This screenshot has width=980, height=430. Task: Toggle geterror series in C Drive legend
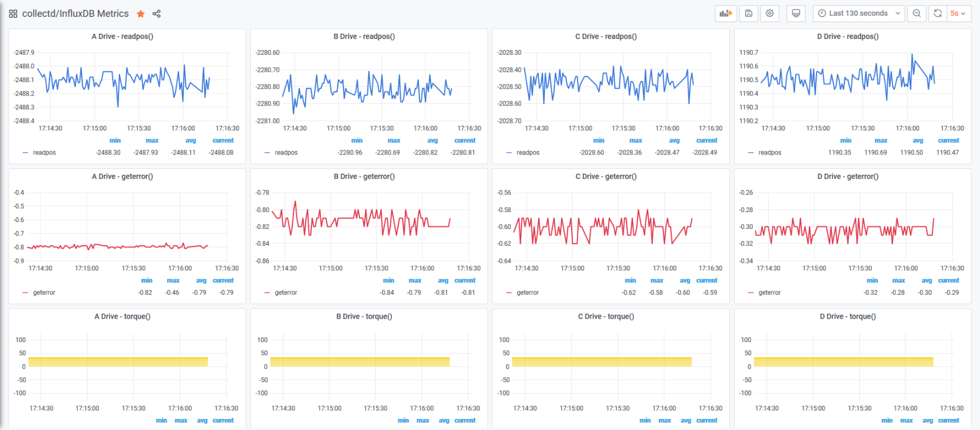click(528, 292)
